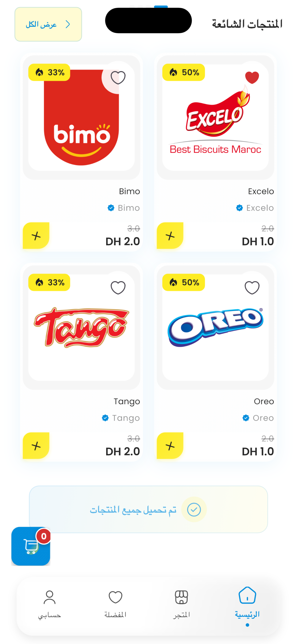Viewport: 297px width, 644px height.
Task: Toggle favorite heart on Oreo
Action: [252, 288]
